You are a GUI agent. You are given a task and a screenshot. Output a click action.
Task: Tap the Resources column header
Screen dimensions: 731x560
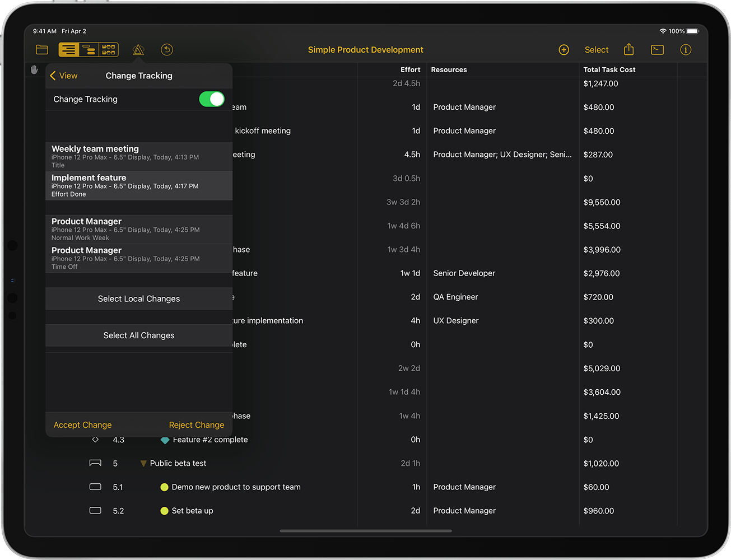pos(449,70)
